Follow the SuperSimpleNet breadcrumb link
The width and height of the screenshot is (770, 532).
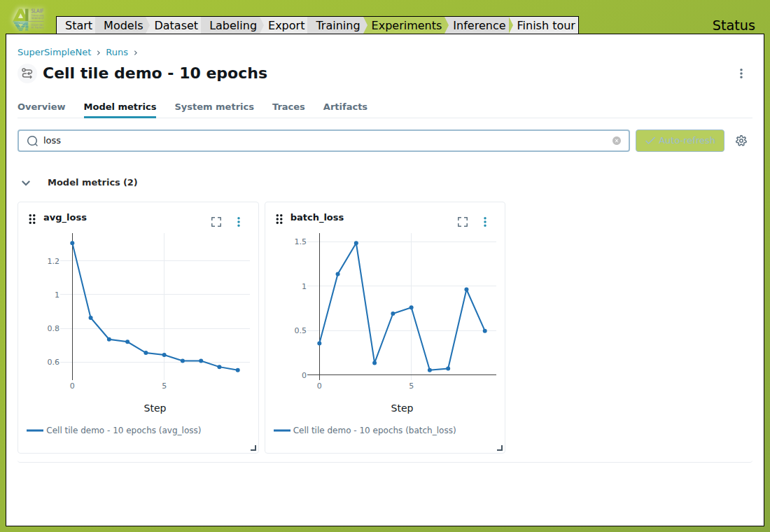pos(55,52)
